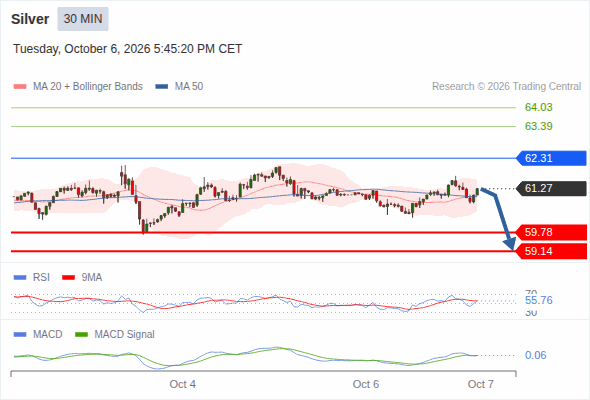Click the red 59.78 support price tag
This screenshot has height=400, width=590.
click(551, 232)
